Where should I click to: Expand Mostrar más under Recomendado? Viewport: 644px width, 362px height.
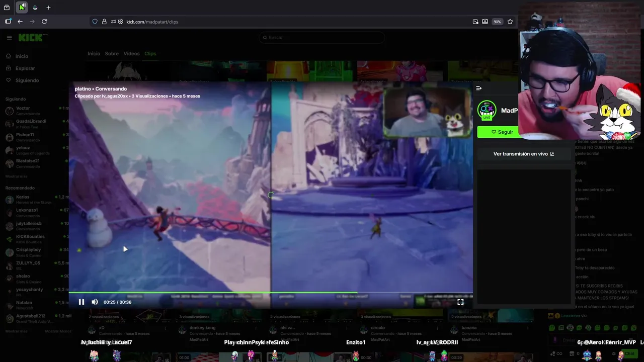[17, 331]
